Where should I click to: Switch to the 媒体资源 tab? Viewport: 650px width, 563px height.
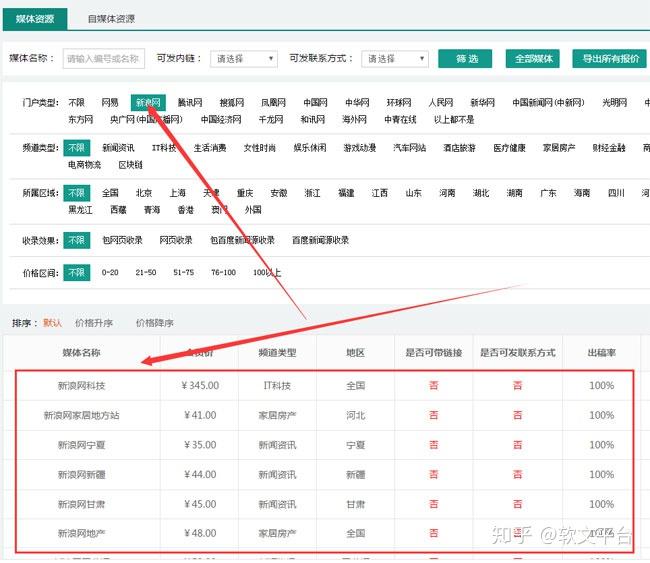tap(35, 19)
